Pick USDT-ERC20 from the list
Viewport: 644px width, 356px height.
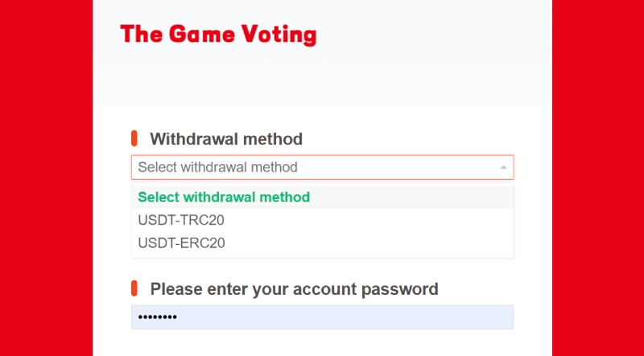[x=181, y=242]
